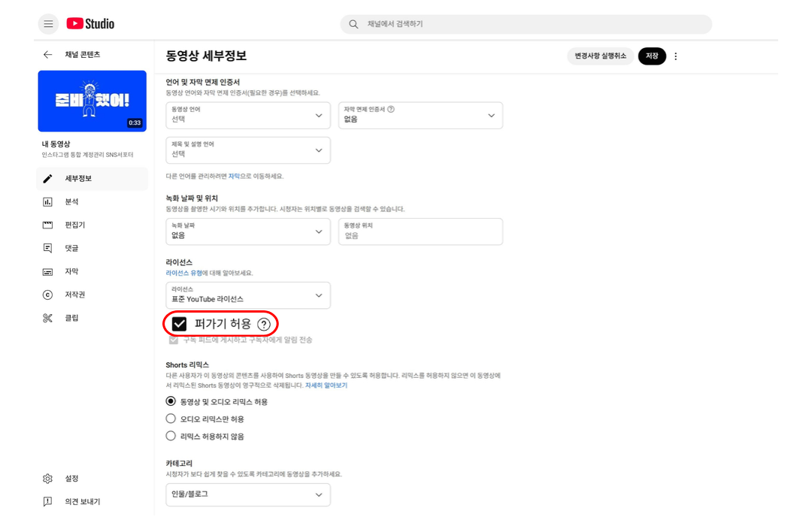
Task: Choose 리믹스 허용하지 않음 option
Action: (169, 436)
